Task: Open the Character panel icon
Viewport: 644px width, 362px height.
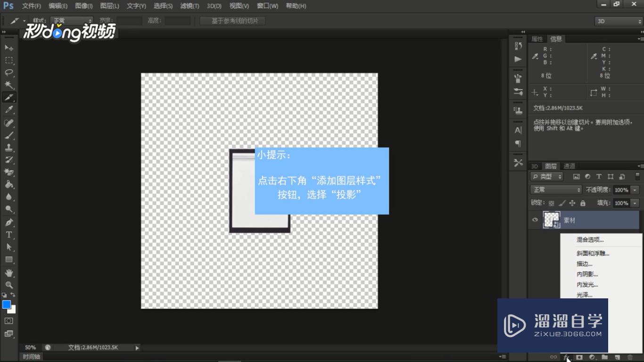Action: pyautogui.click(x=518, y=130)
